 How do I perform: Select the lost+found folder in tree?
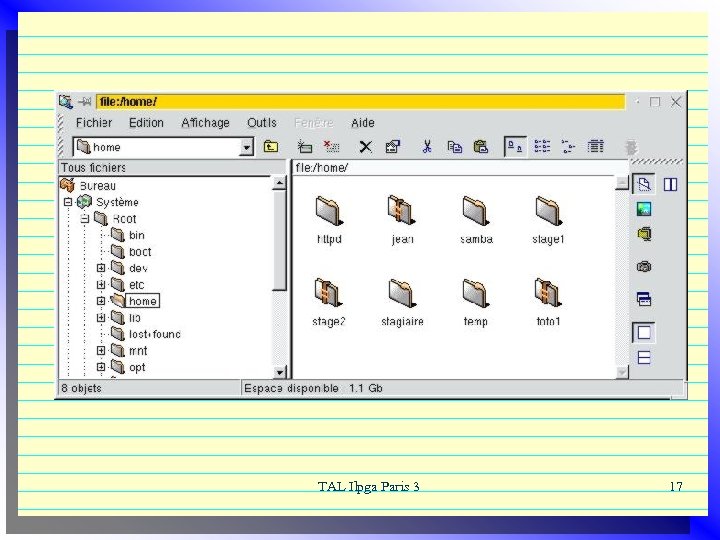(x=155, y=334)
